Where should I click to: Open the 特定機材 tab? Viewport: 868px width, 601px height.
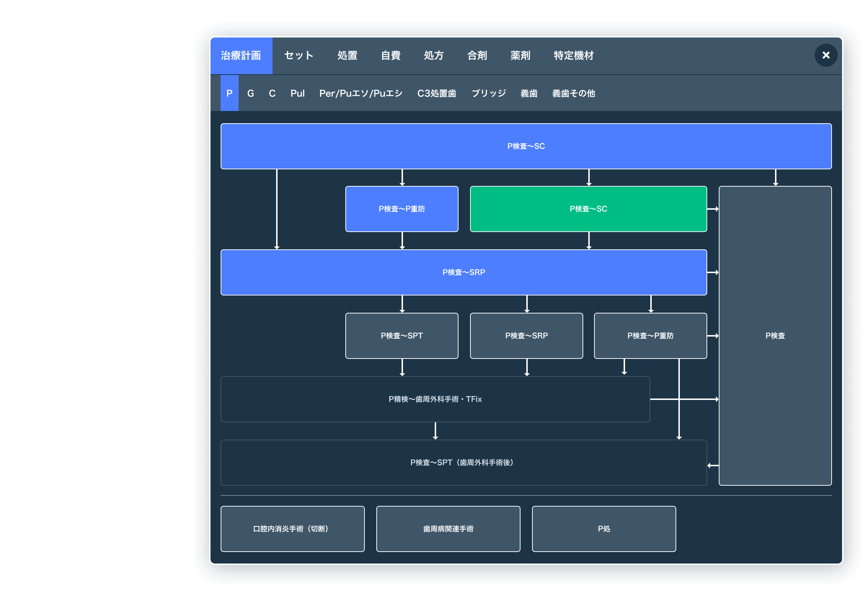[x=573, y=55]
